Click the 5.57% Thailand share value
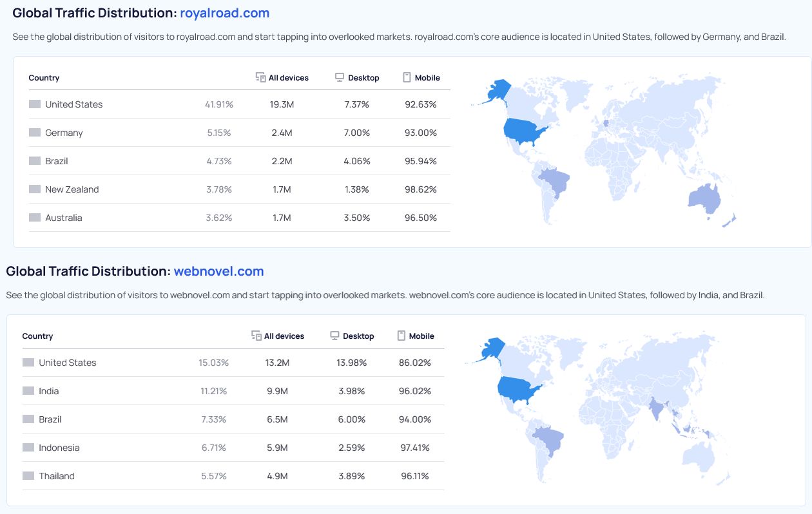This screenshot has height=514, width=812. click(214, 476)
